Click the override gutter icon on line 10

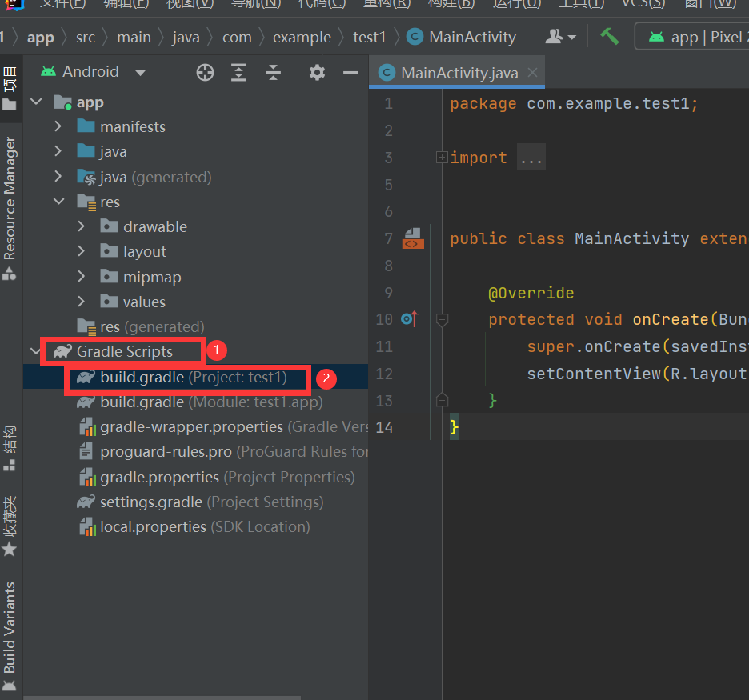click(x=409, y=318)
